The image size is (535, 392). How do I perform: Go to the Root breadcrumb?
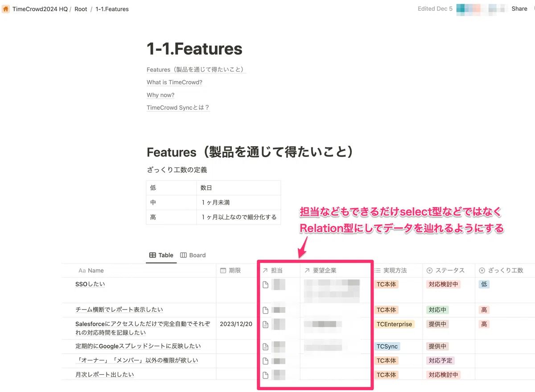[x=81, y=9]
